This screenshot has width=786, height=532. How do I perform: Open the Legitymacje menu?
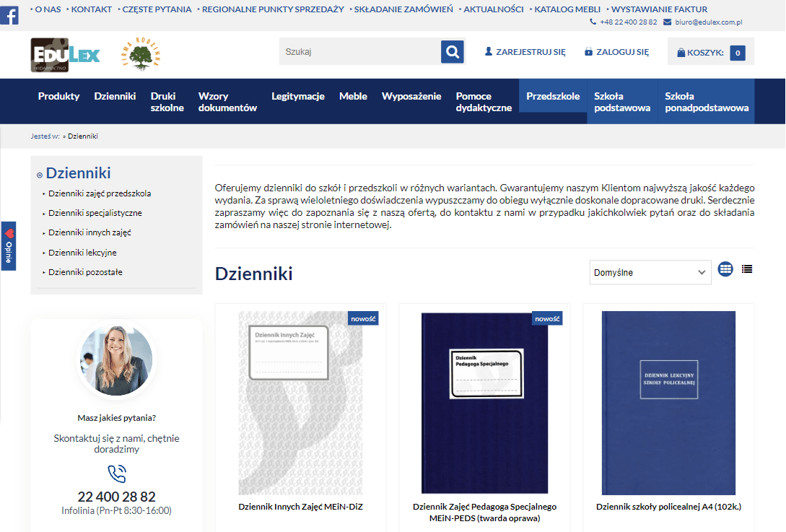[298, 96]
